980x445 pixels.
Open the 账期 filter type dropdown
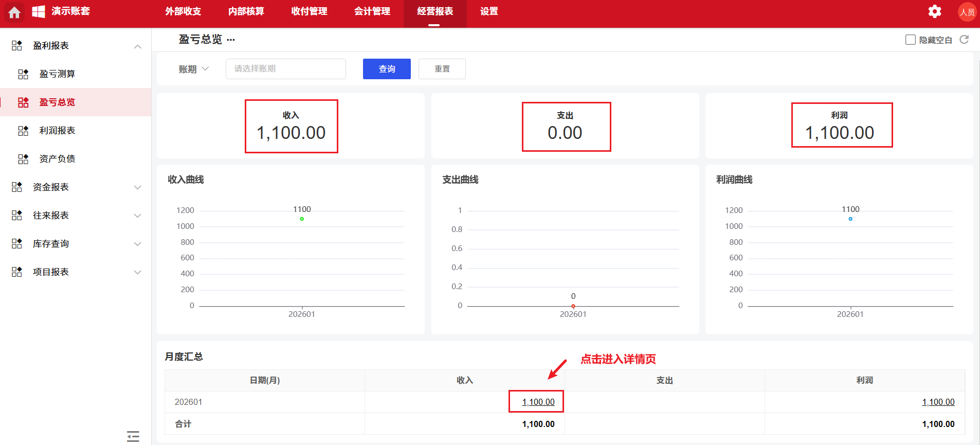[x=193, y=69]
